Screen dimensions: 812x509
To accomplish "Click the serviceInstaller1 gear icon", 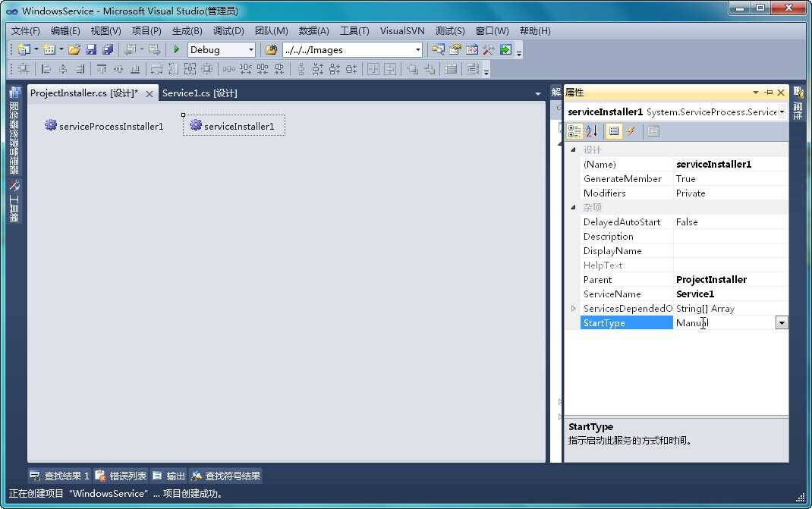I will [x=195, y=125].
